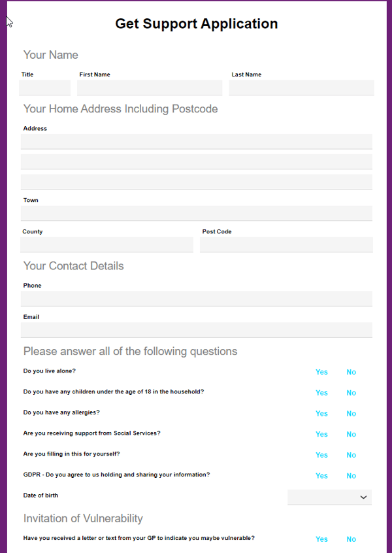Click the second Address line field

[196, 161]
